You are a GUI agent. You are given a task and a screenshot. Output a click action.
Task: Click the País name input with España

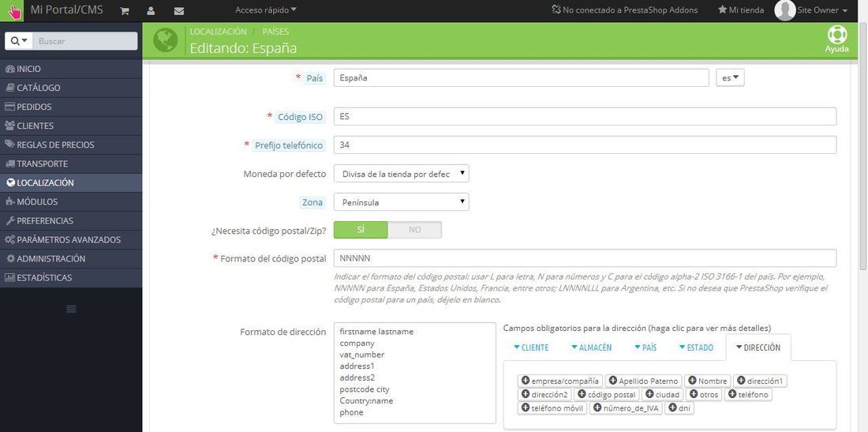(x=521, y=78)
